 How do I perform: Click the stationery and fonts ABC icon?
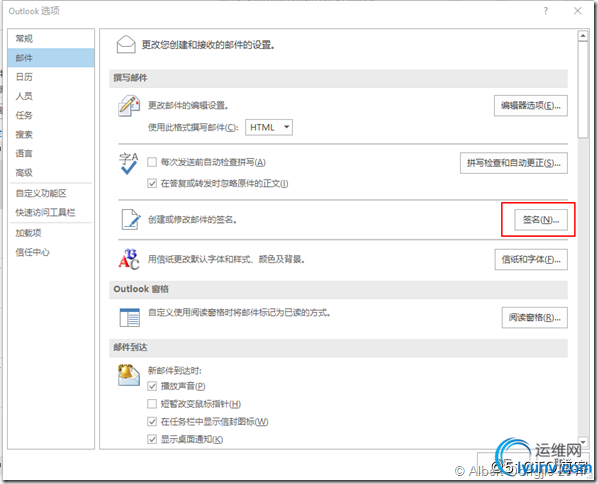[x=129, y=259]
